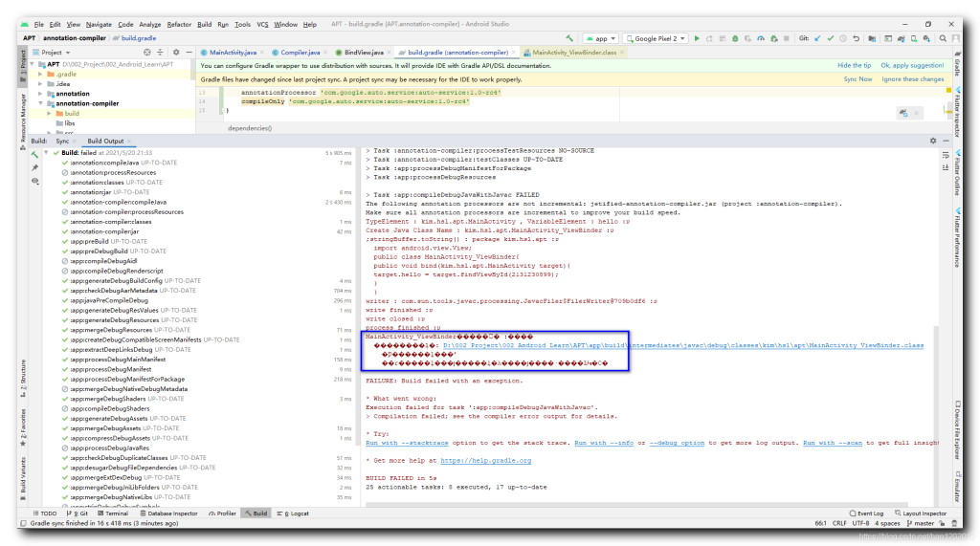The image size is (980, 546).
Task: Switch to the MainActivity.java editor tab
Action: pyautogui.click(x=232, y=52)
